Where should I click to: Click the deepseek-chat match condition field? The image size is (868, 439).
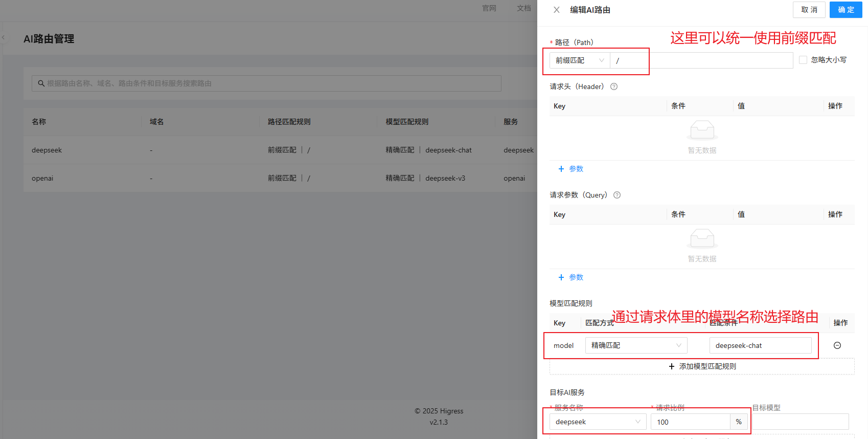tap(760, 345)
